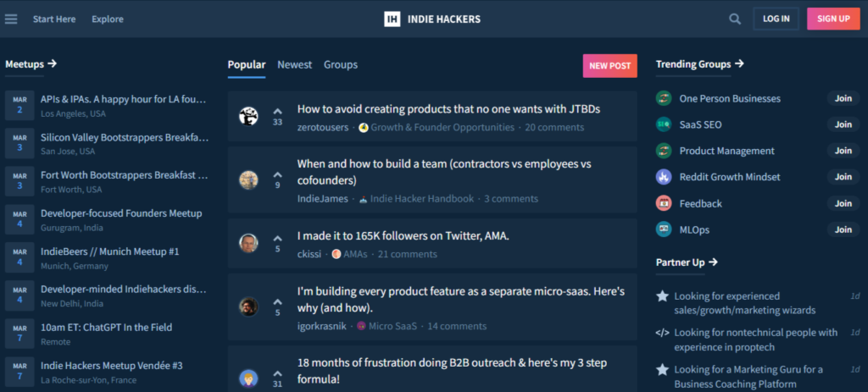Open APIs & IPAs happy hour meetup
This screenshot has height=392, width=868.
tap(124, 99)
